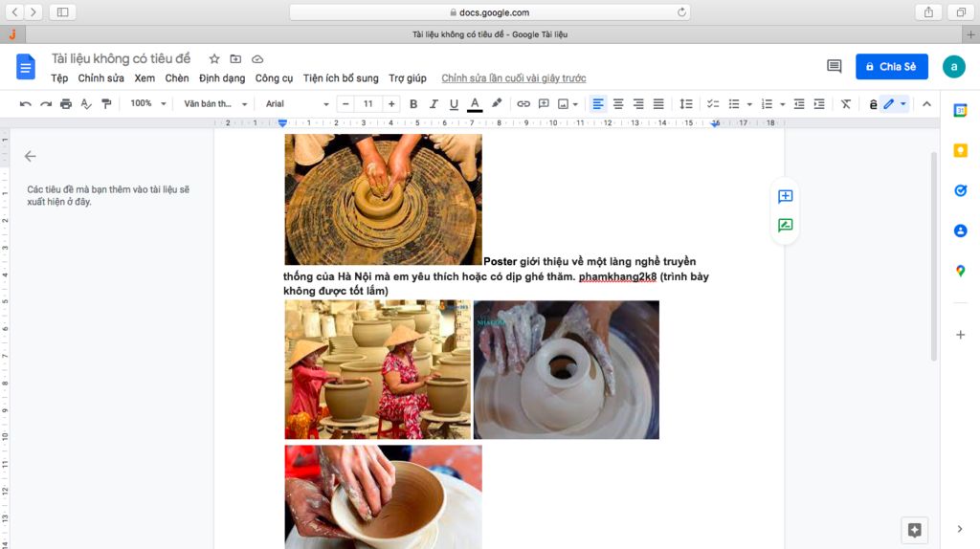980x549 pixels.
Task: Open paragraph style Văn bản th... dropdown
Action: click(215, 103)
